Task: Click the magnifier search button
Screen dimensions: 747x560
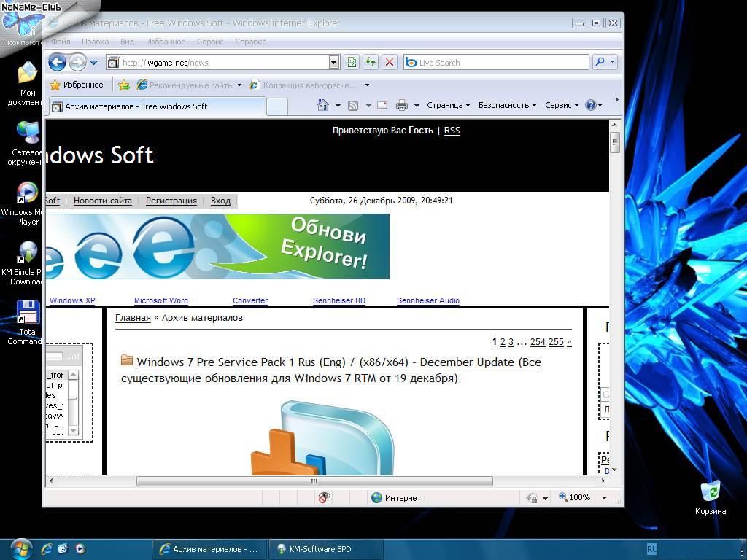Action: click(x=600, y=63)
